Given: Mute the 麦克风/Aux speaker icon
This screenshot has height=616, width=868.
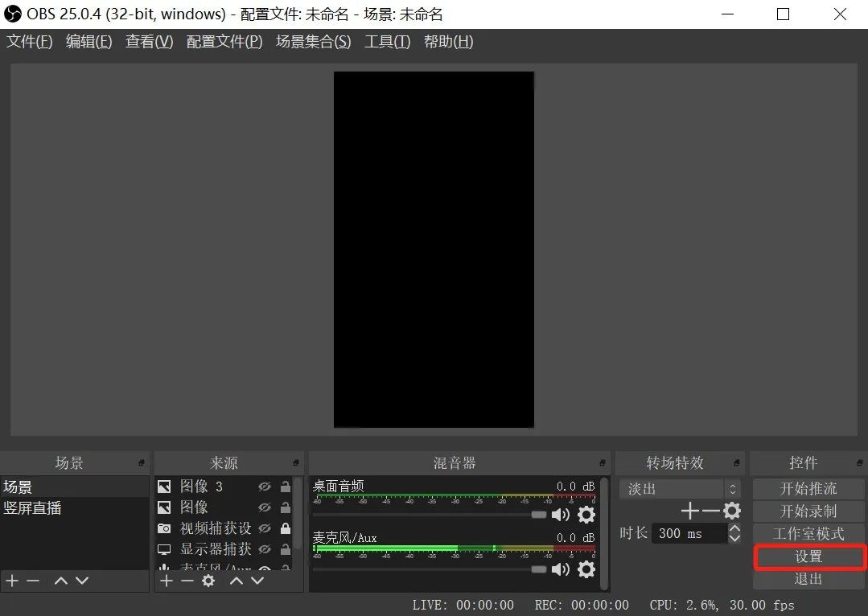Looking at the screenshot, I should tap(560, 569).
